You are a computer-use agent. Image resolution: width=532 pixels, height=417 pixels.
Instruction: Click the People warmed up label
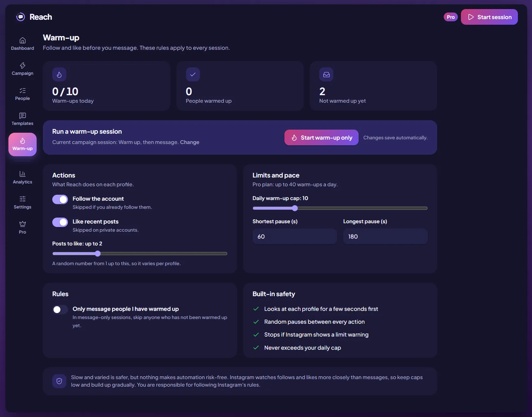(x=209, y=101)
